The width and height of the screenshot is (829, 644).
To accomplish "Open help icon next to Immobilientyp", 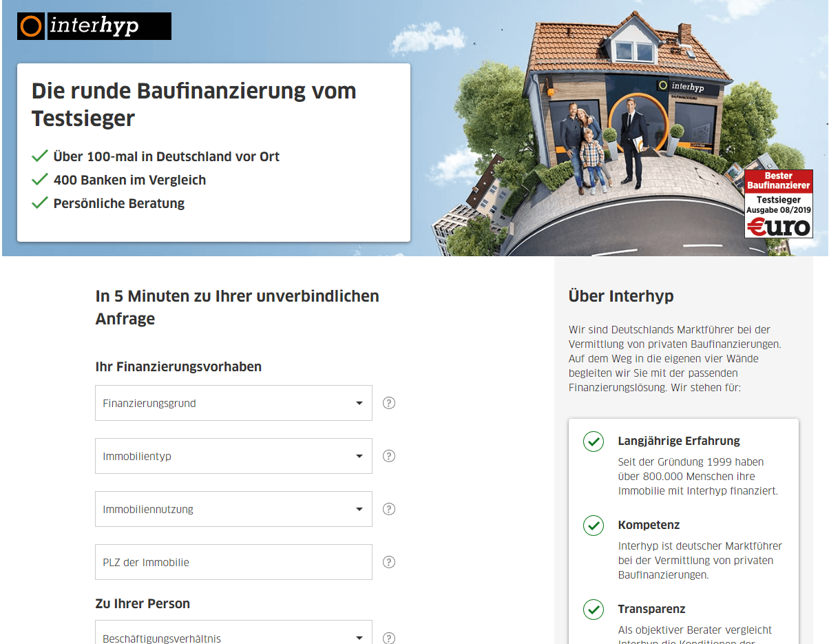I will [389, 456].
